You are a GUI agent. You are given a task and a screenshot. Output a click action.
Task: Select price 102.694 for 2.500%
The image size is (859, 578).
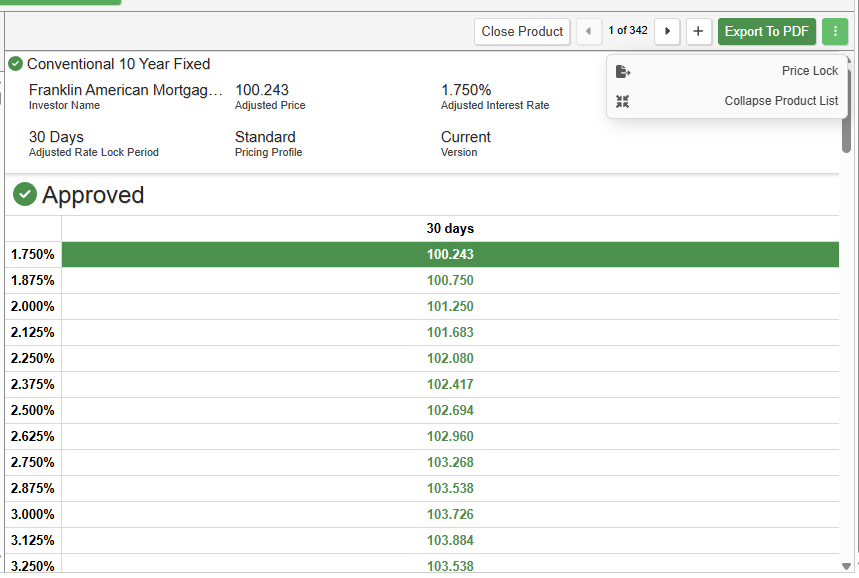[x=450, y=410]
